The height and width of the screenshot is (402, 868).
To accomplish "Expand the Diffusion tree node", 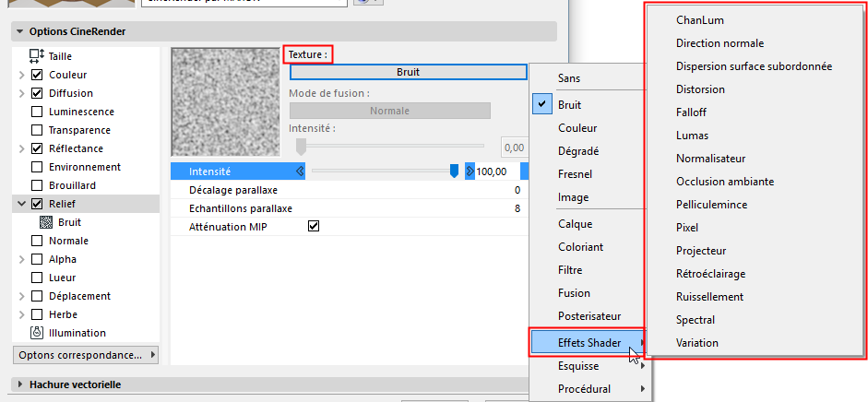I will 22,93.
